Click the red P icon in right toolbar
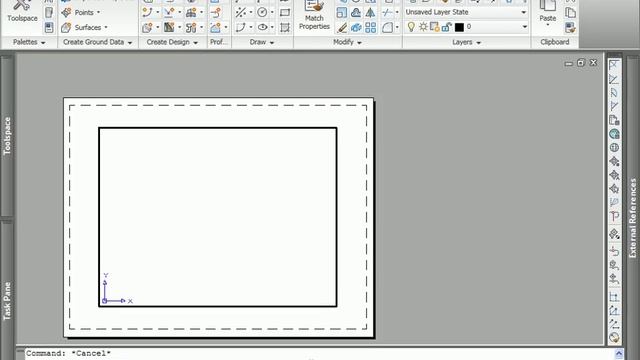This screenshot has height=360, width=640. pyautogui.click(x=614, y=217)
